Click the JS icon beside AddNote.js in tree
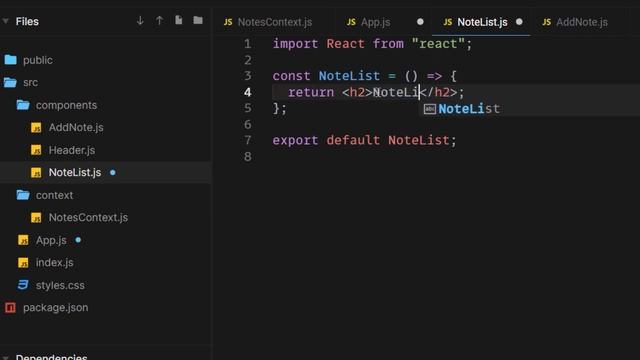Screen dimensions: 640x360 pos(36,128)
